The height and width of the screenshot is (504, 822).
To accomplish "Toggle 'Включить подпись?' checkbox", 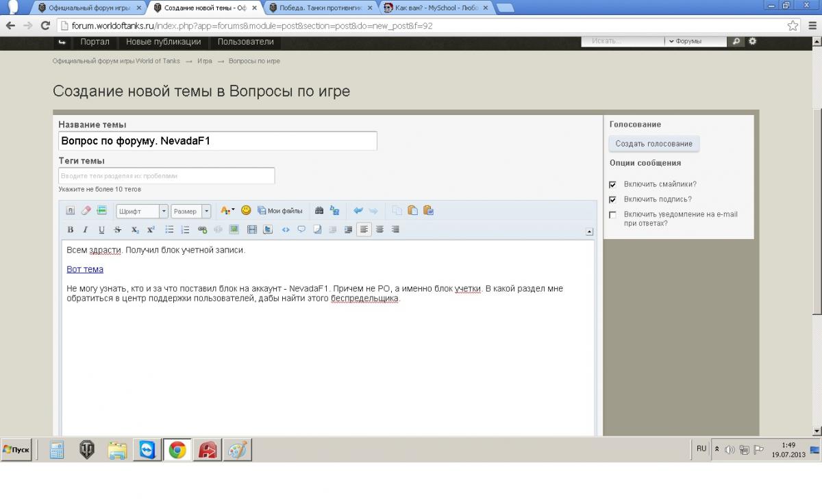I will pos(612,200).
